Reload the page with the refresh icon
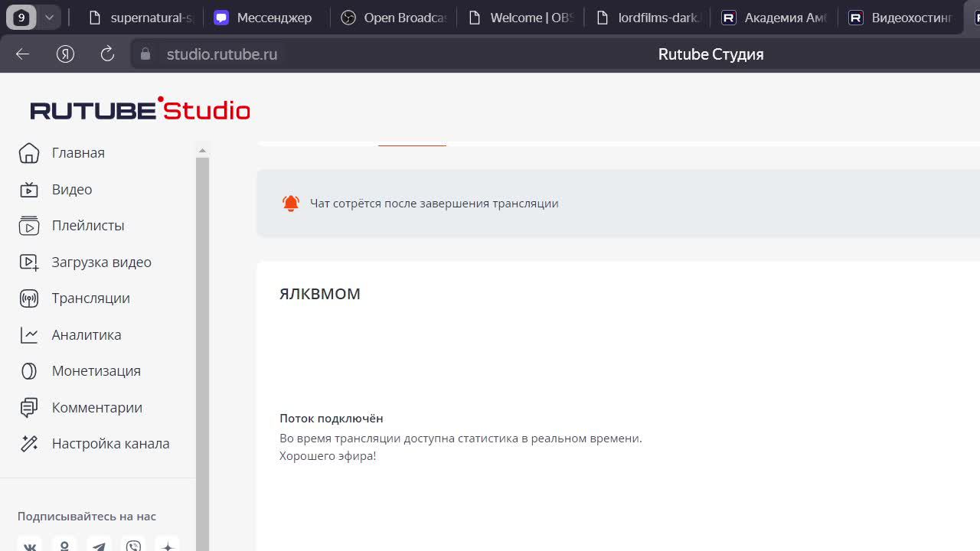 coord(107,54)
